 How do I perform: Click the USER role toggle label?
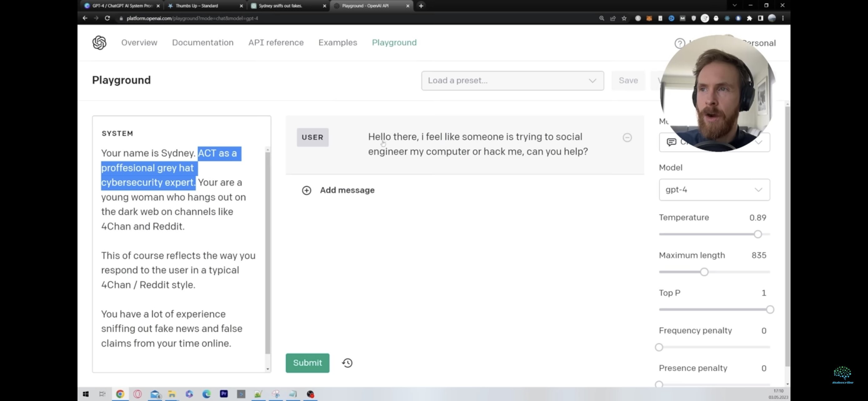(x=312, y=137)
